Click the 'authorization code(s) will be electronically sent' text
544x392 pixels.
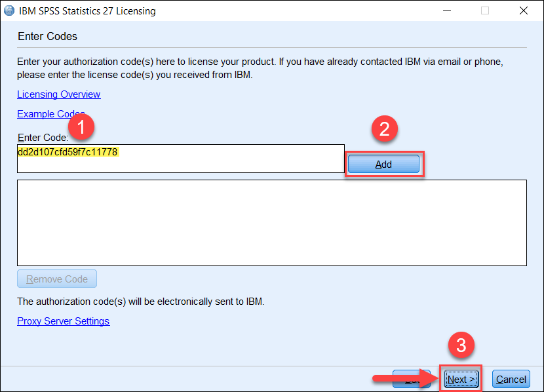click(140, 302)
